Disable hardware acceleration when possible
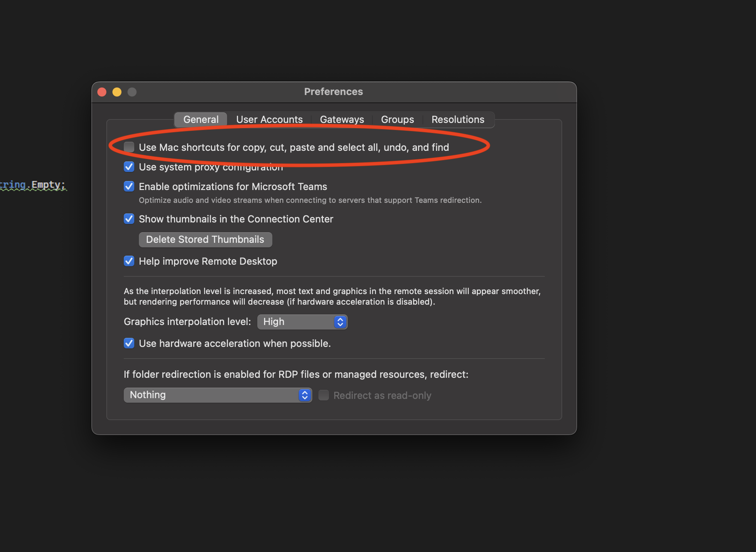756x552 pixels. [x=129, y=343]
